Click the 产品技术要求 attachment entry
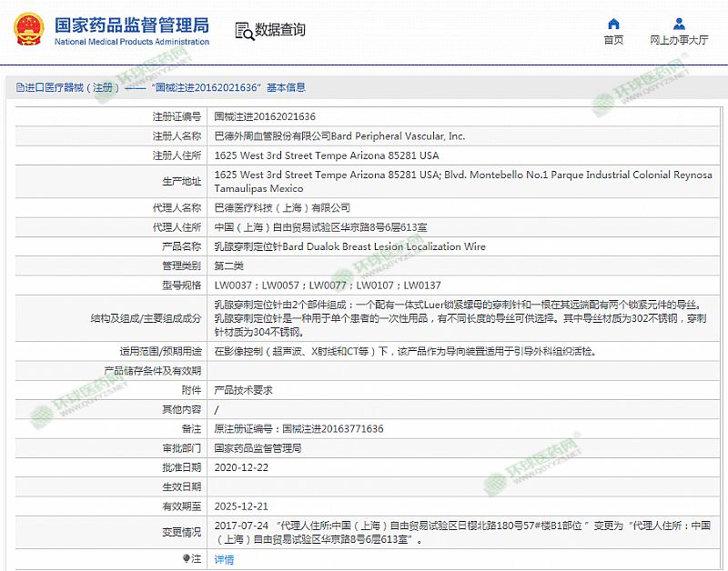 243,389
